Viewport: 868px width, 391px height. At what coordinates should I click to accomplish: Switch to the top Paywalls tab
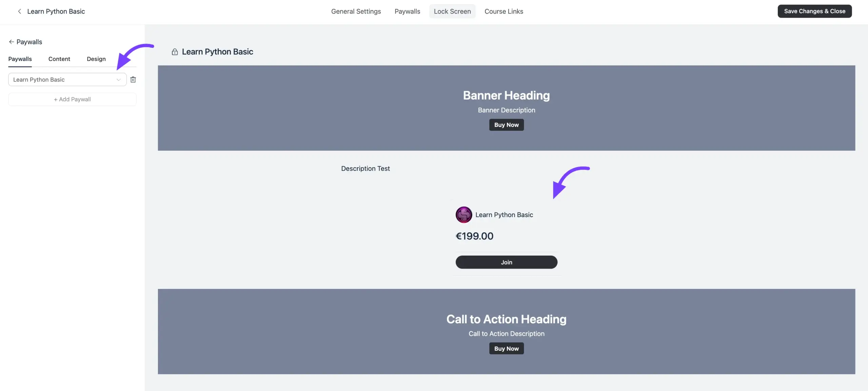click(x=407, y=12)
